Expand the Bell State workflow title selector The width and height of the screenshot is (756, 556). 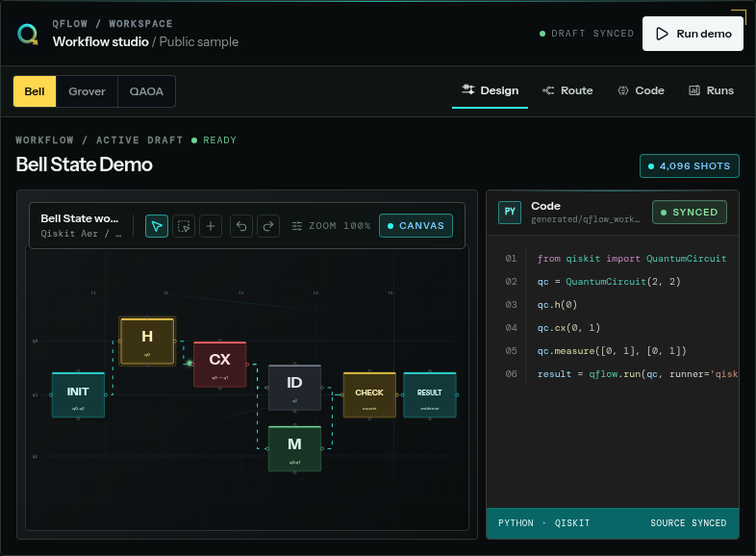click(x=81, y=226)
